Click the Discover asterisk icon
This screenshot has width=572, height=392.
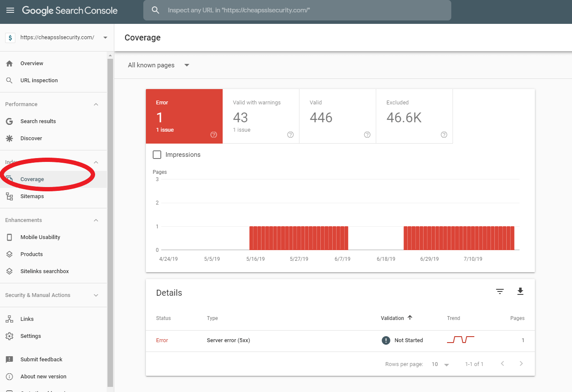coord(9,138)
